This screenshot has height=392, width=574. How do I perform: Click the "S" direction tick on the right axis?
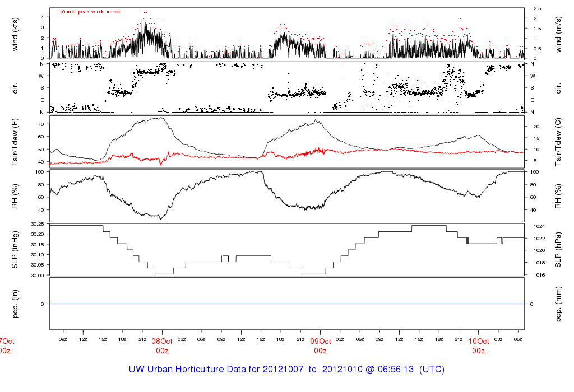pyautogui.click(x=533, y=88)
